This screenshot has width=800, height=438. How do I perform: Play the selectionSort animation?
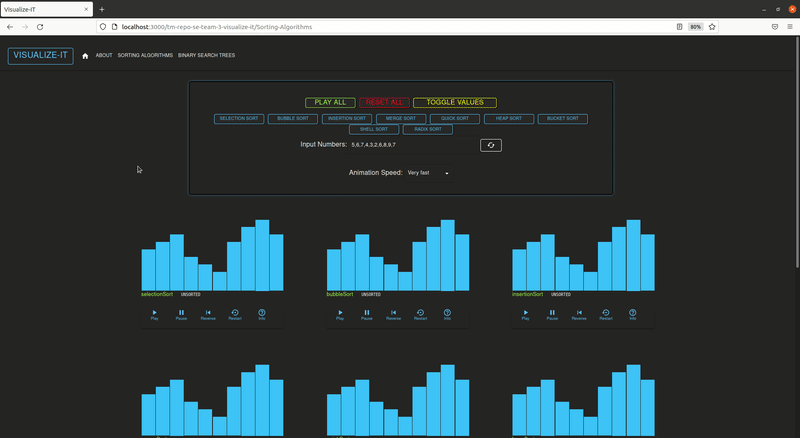[155, 314]
